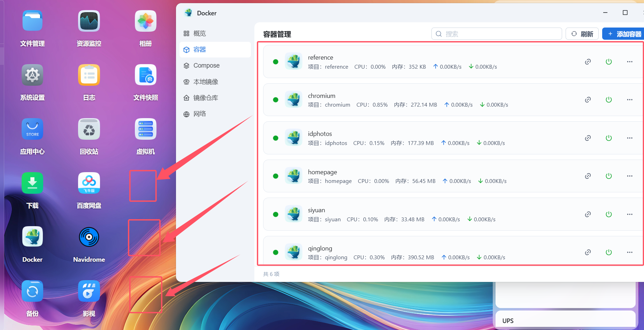Open link for qinglong container

point(588,252)
